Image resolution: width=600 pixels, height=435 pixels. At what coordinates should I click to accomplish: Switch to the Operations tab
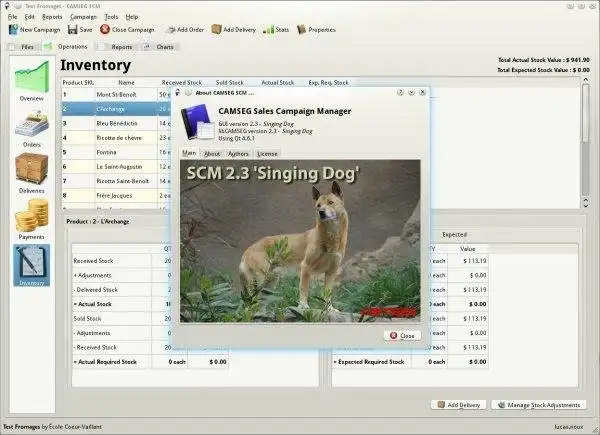pos(66,47)
